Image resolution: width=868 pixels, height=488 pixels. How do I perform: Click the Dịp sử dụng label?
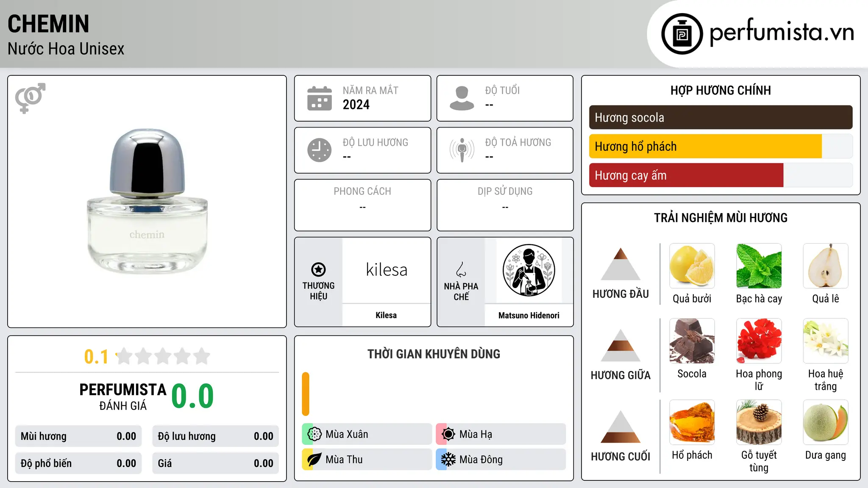point(505,191)
